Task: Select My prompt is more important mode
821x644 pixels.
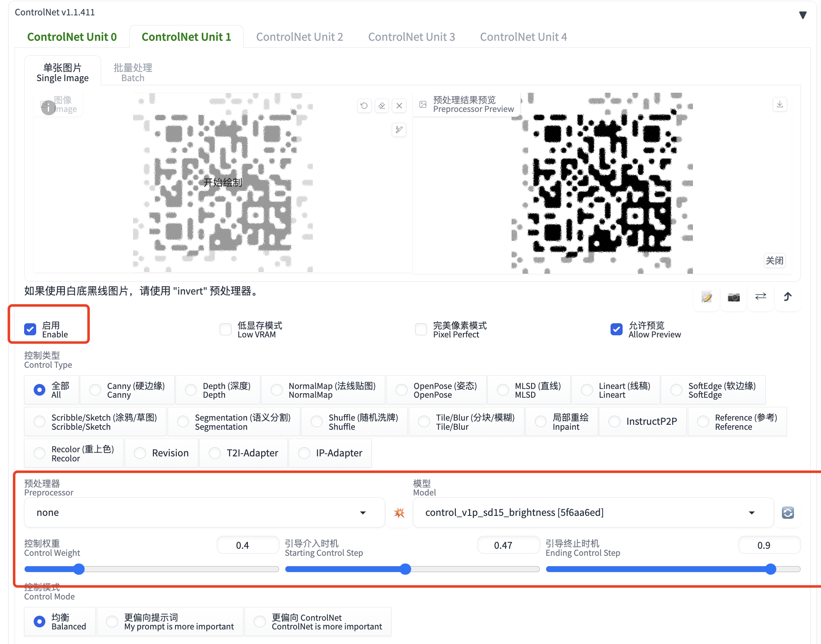Action: pos(170,622)
